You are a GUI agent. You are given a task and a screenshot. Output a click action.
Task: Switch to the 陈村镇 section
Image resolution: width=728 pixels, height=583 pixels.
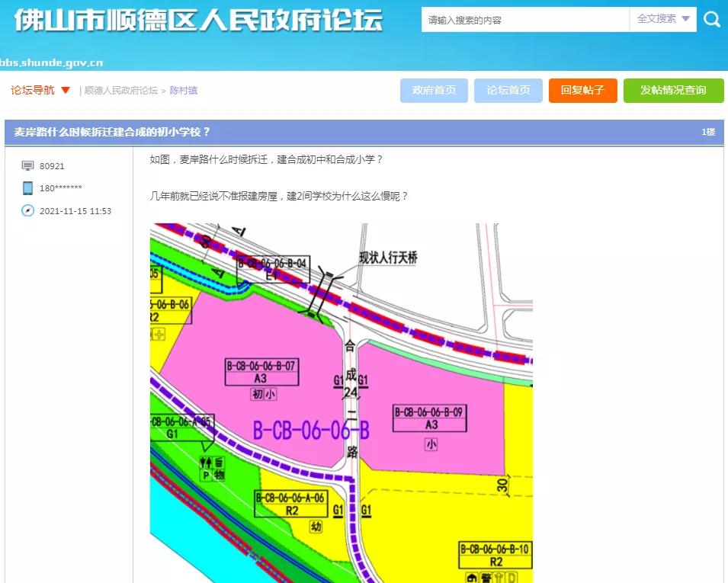(184, 90)
